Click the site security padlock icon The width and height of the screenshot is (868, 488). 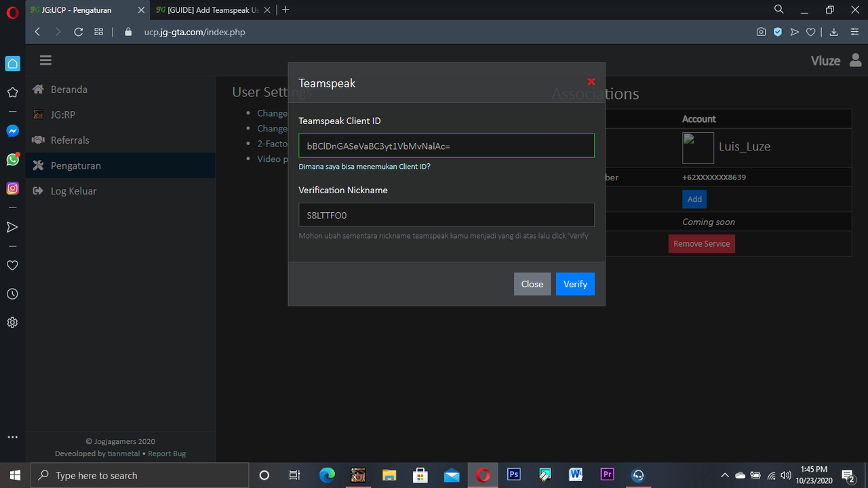pyautogui.click(x=128, y=32)
